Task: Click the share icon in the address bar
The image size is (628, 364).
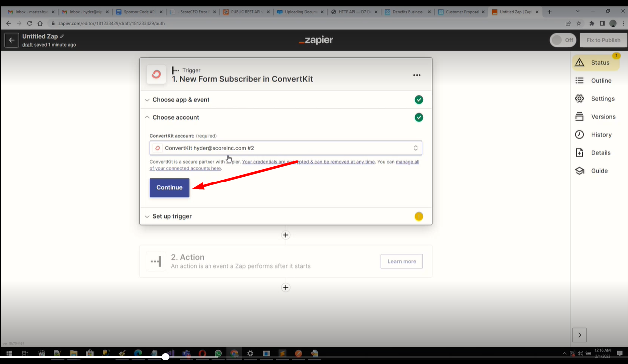Action: coord(568,23)
